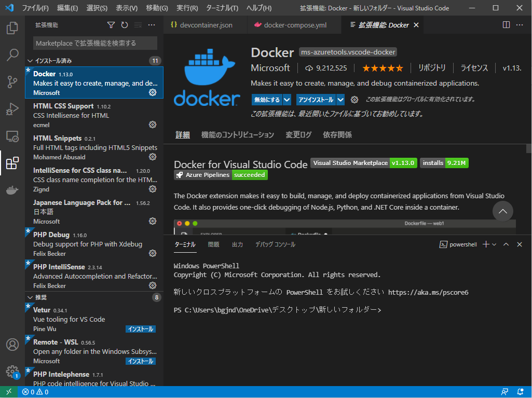Open the Manage gear in activity bar
532x398 pixels.
coord(12,372)
